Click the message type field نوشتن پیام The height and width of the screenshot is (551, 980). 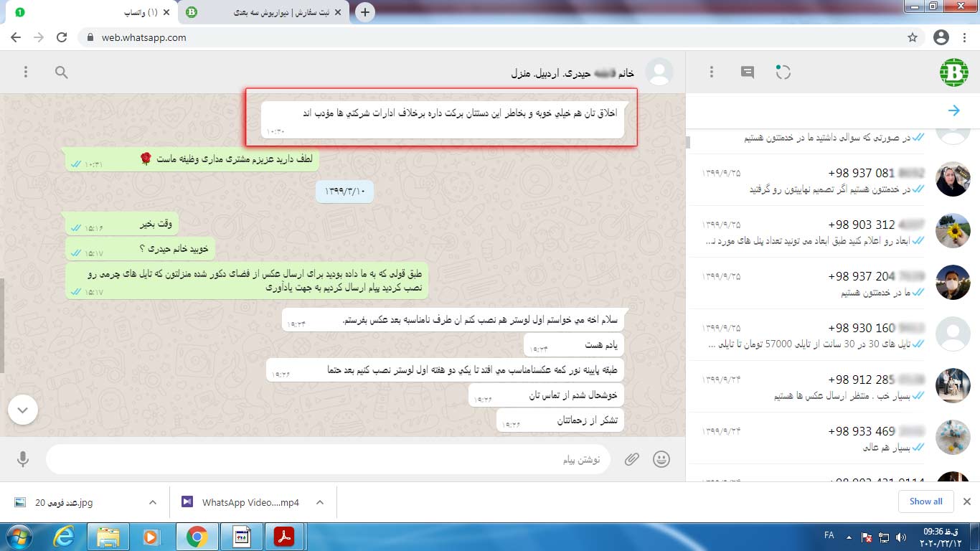pos(328,459)
